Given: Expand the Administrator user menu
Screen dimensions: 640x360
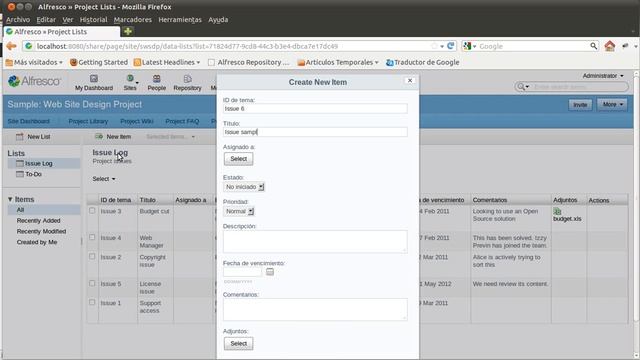Looking at the screenshot, I should [x=603, y=76].
